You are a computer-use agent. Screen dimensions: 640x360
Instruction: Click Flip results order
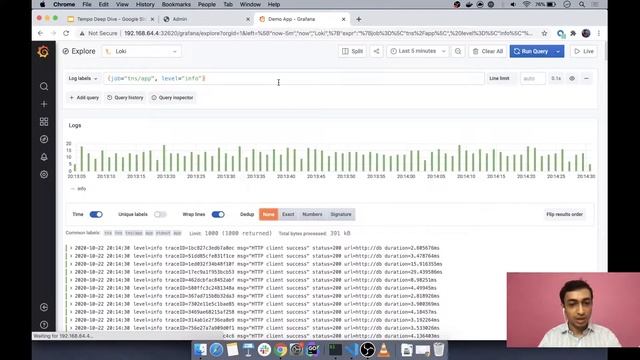[564, 214]
